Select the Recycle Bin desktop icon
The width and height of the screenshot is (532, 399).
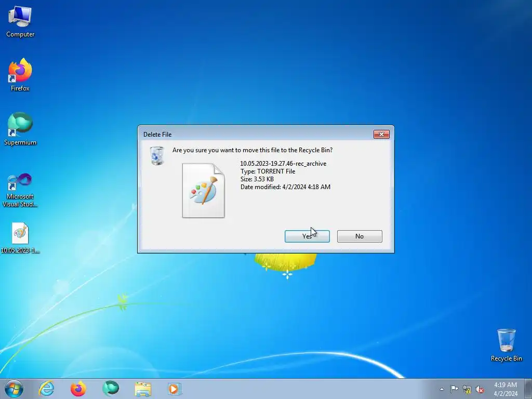click(506, 345)
